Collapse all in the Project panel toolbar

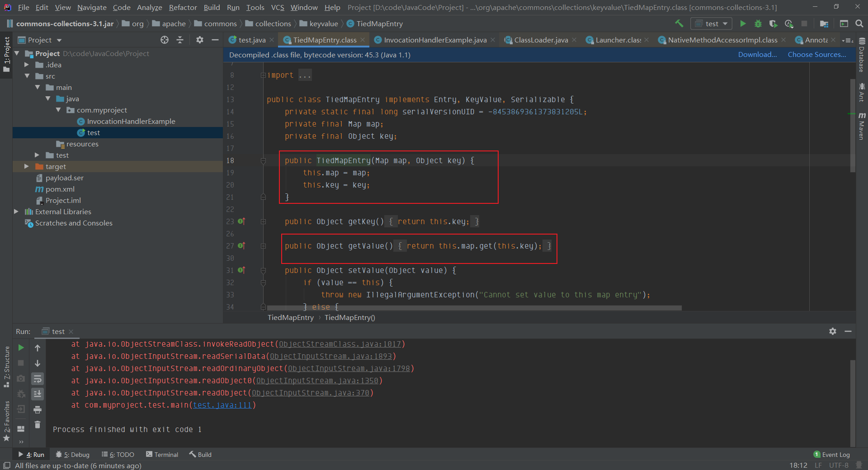180,40
